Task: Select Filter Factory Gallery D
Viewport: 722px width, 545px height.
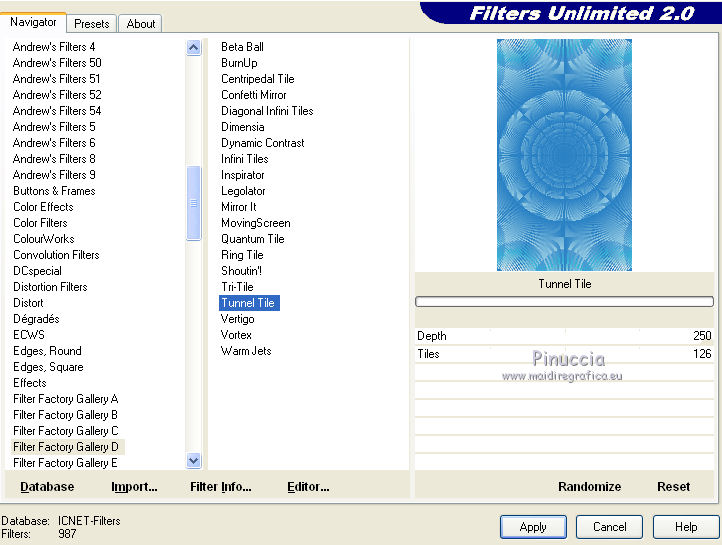Action: pos(66,447)
